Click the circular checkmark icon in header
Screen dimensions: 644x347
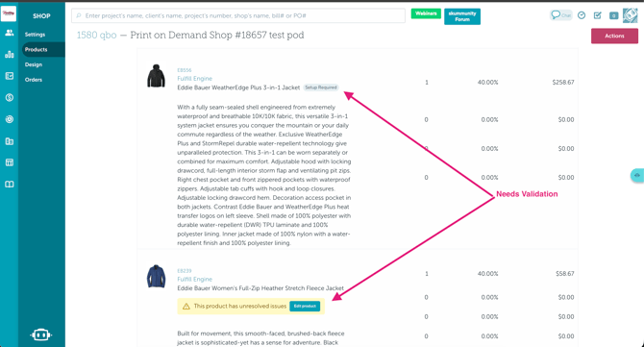pyautogui.click(x=582, y=15)
